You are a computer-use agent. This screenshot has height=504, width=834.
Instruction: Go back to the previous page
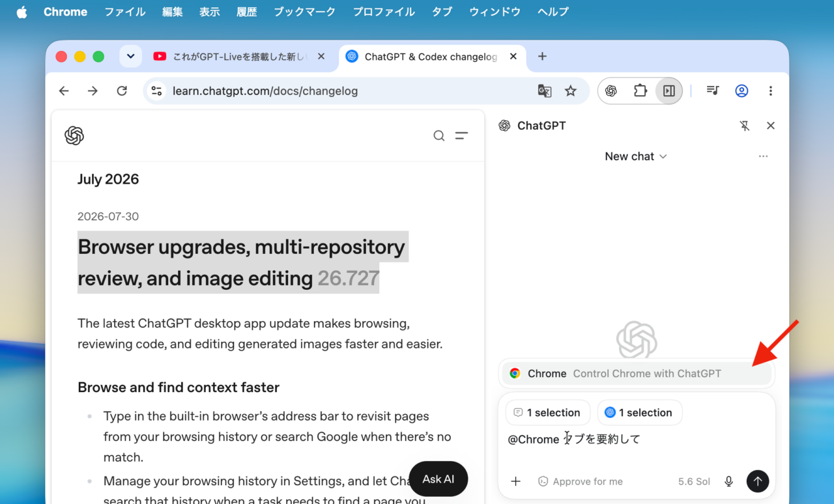64,91
